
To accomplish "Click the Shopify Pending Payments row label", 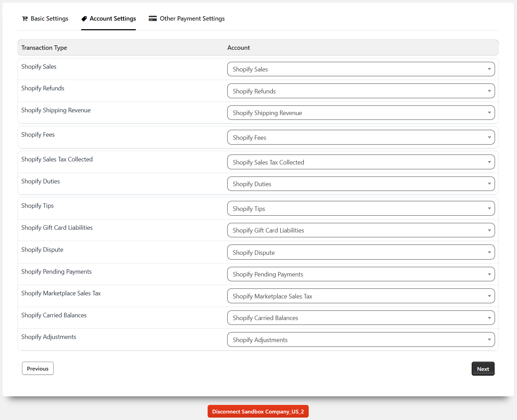I will click(56, 272).
